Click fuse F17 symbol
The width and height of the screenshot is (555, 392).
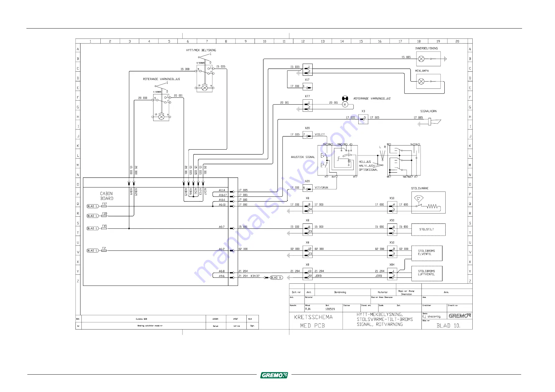(x=104, y=206)
